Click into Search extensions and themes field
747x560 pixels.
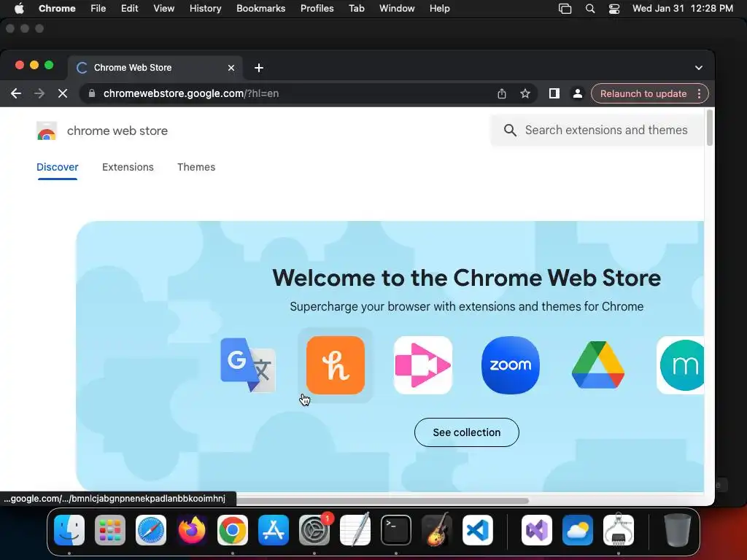tap(597, 130)
